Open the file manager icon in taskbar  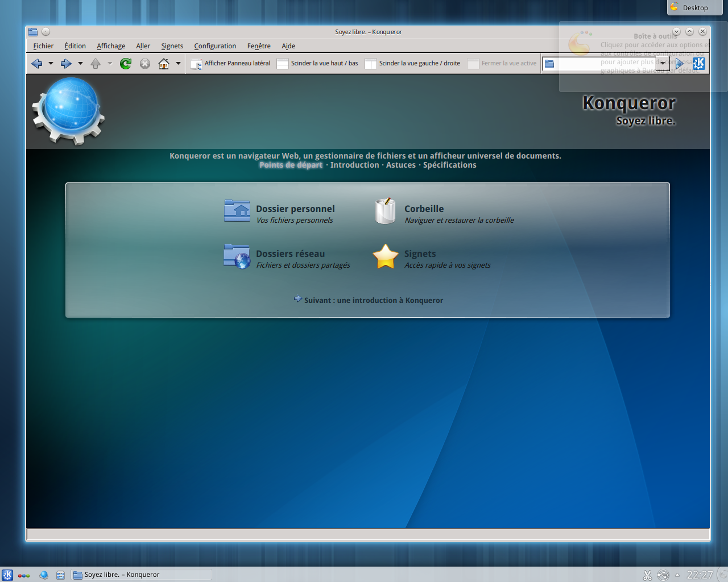pos(60,575)
